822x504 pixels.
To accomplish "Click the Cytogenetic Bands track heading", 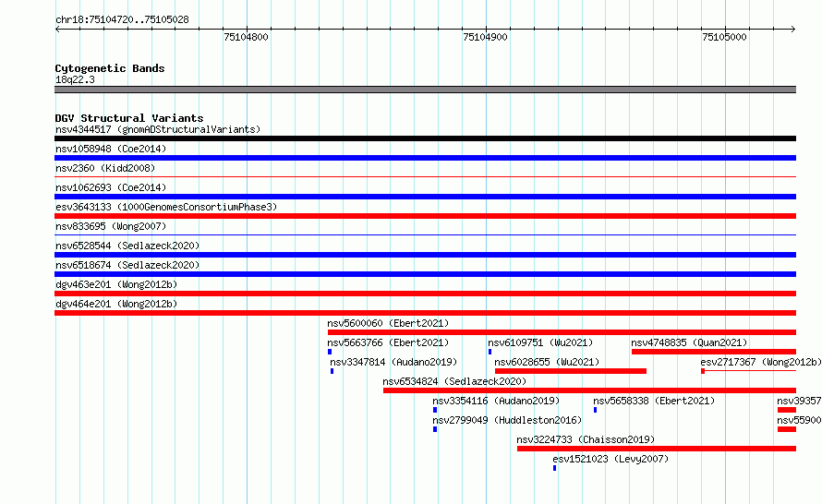I will 110,68.
